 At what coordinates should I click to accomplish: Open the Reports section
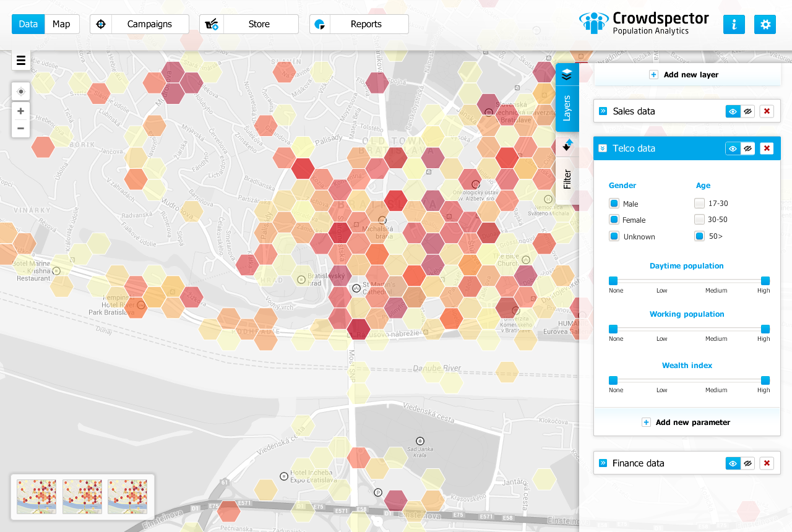(x=359, y=24)
